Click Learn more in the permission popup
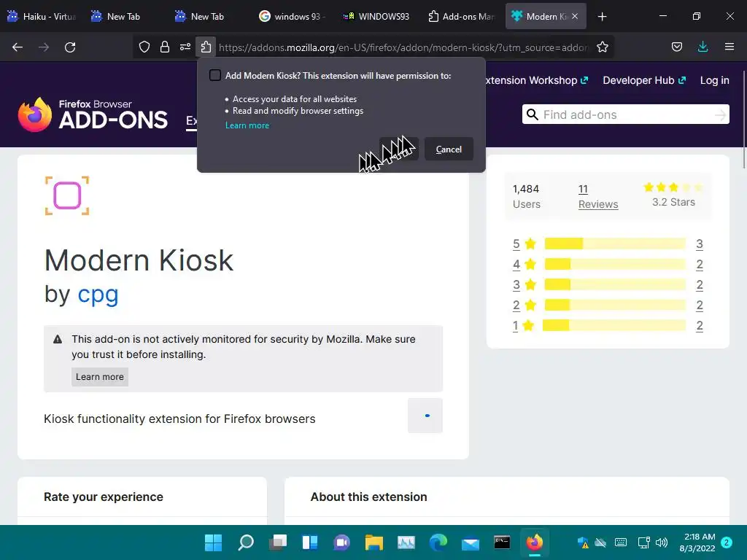This screenshot has height=560, width=747. point(247,125)
